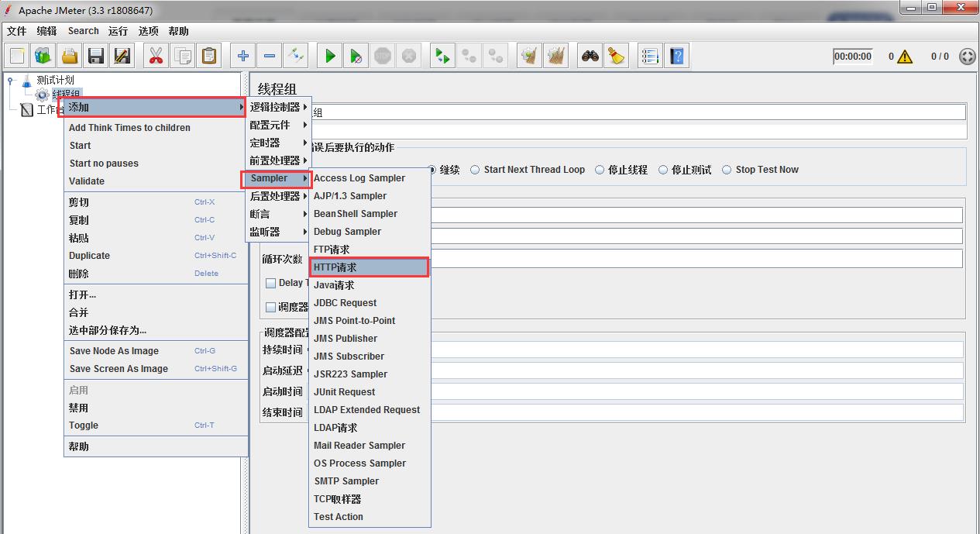980x534 pixels.
Task: Click the thread group name input field
Action: 638,112
